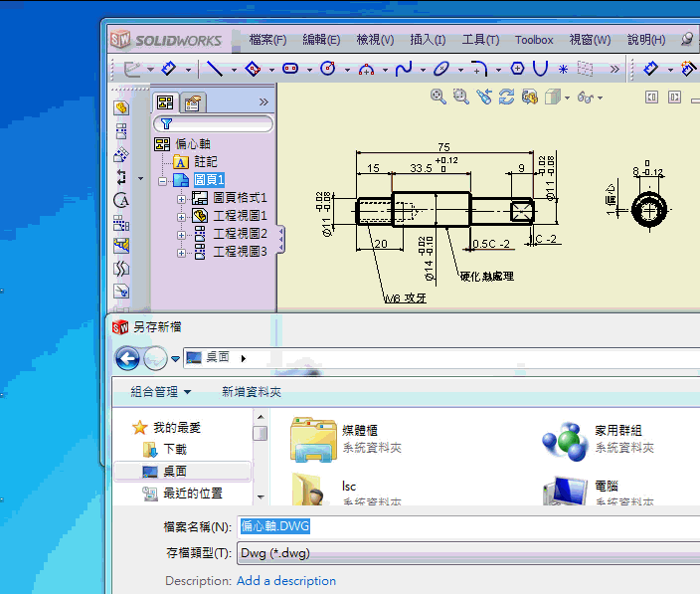This screenshot has height=594, width=700.
Task: Click the 新增資料夾 button
Action: pyautogui.click(x=252, y=392)
